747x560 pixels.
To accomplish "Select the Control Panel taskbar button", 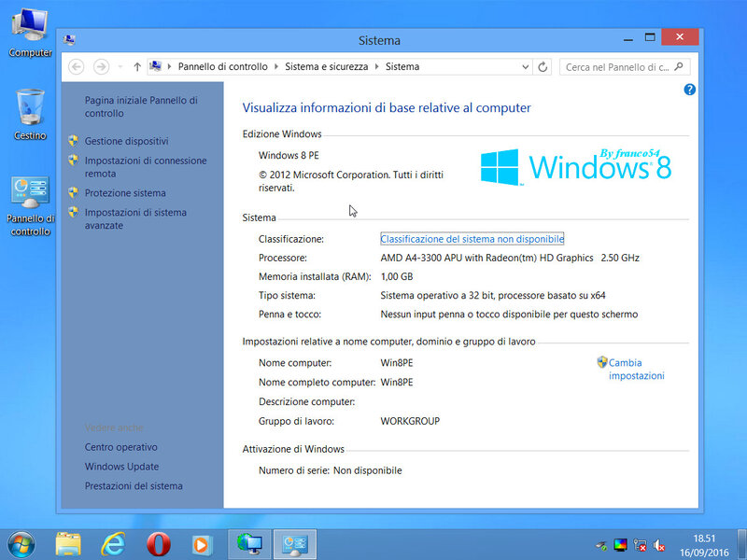I will point(295,544).
